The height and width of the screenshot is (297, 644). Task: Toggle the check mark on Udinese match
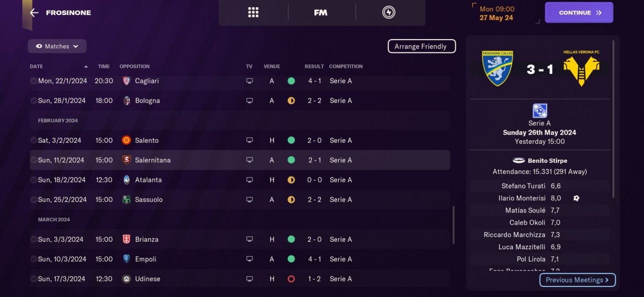click(33, 279)
